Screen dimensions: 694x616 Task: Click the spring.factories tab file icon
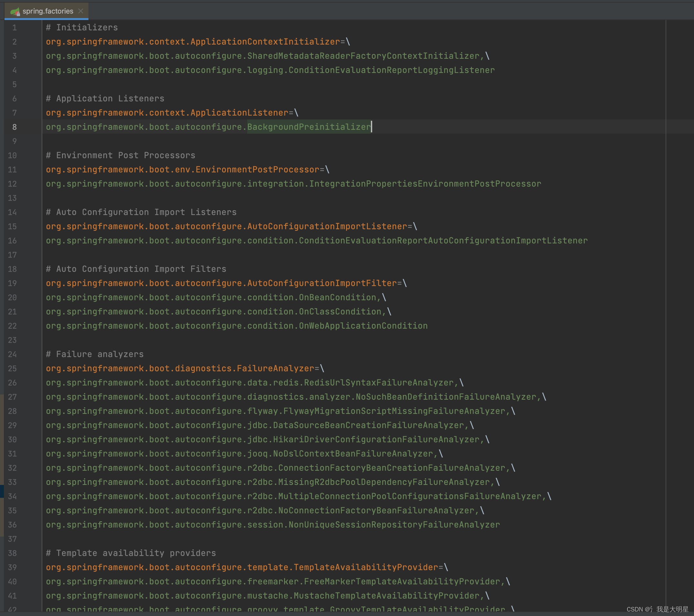tap(15, 12)
